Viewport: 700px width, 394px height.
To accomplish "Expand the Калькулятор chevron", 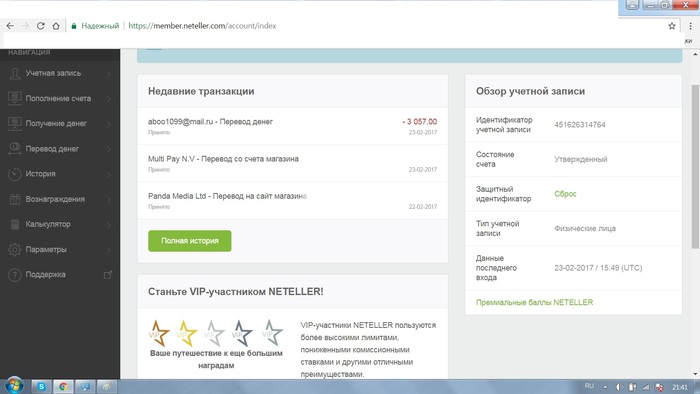I will (108, 224).
